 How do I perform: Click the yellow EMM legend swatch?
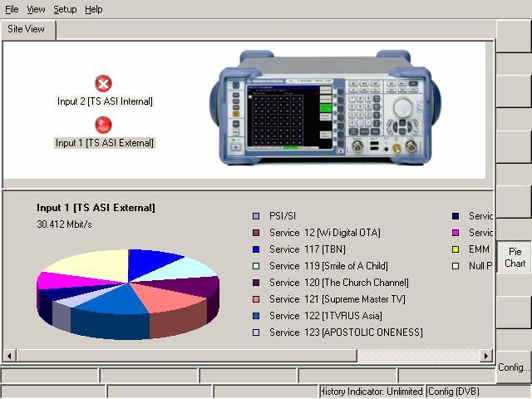point(456,249)
